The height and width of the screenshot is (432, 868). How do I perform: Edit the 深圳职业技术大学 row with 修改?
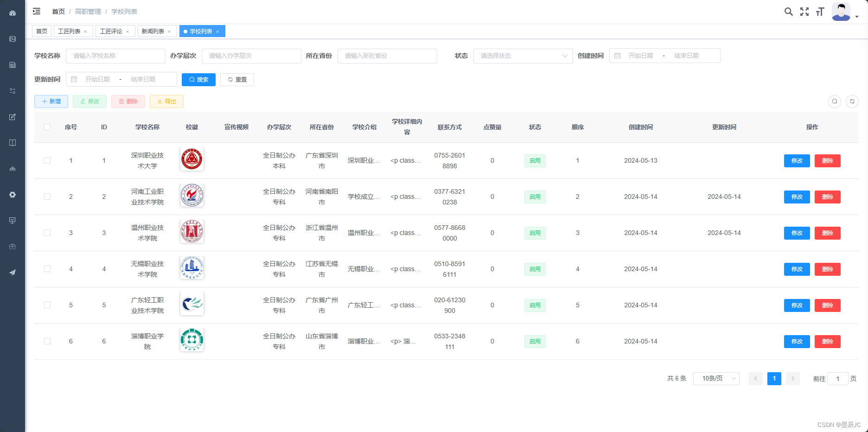[x=797, y=161]
